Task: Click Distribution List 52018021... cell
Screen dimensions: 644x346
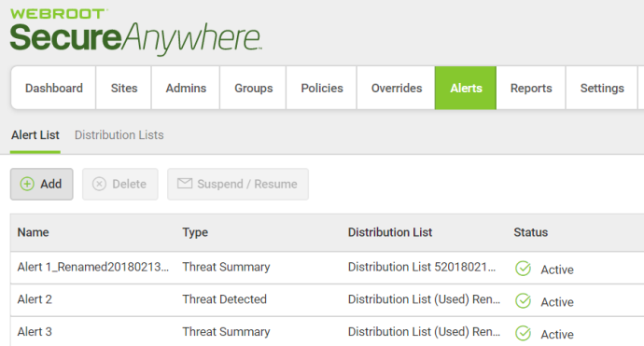Action: pyautogui.click(x=422, y=268)
